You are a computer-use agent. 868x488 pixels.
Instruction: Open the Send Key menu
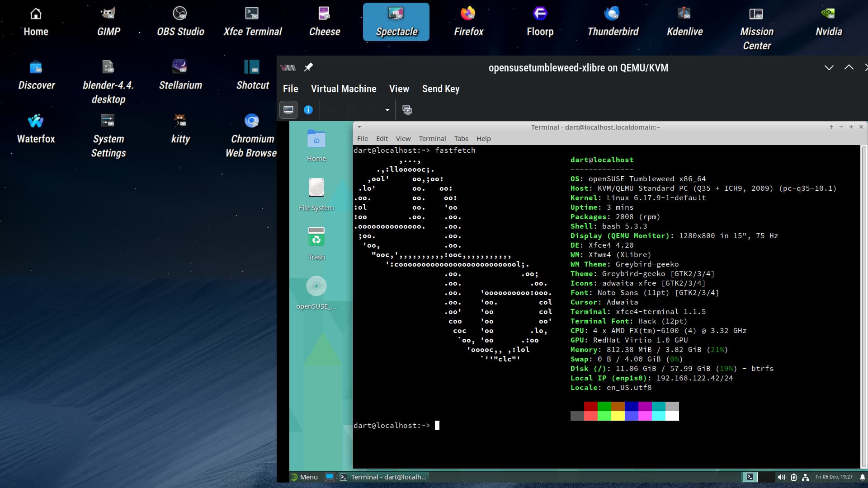coord(440,89)
